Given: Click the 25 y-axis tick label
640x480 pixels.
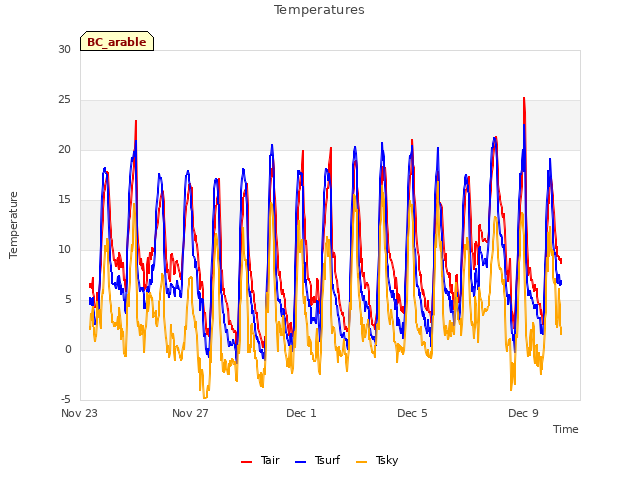Looking at the screenshot, I should pyautogui.click(x=64, y=100).
